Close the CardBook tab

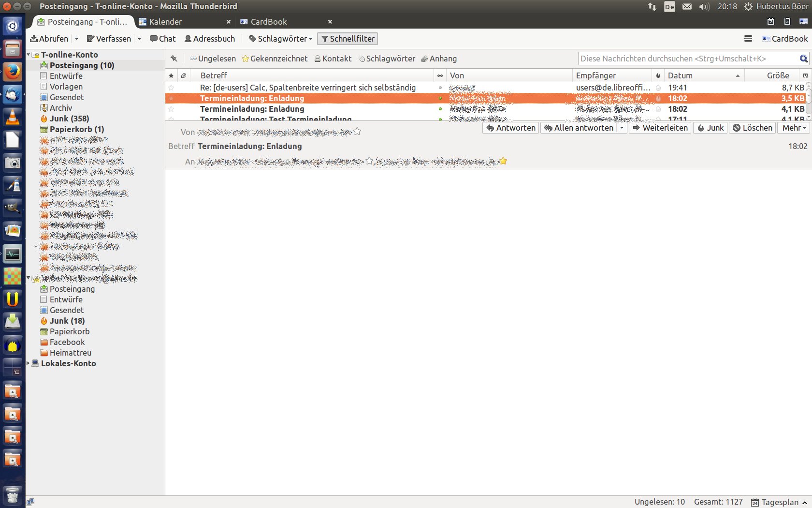330,22
